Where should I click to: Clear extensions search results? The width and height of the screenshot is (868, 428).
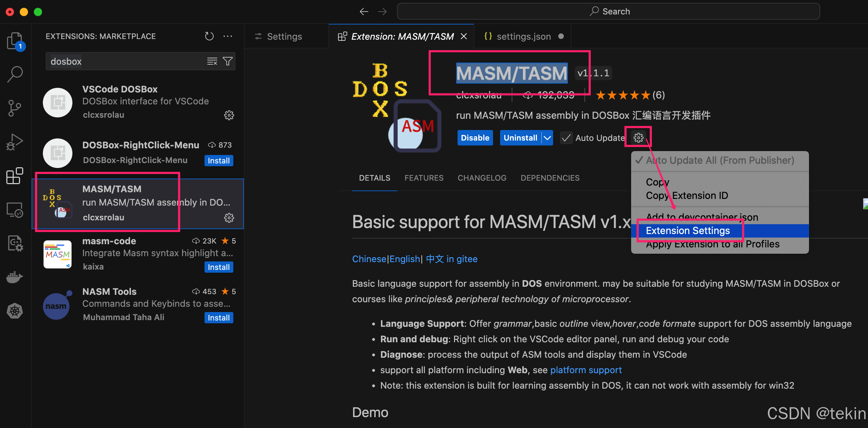212,61
